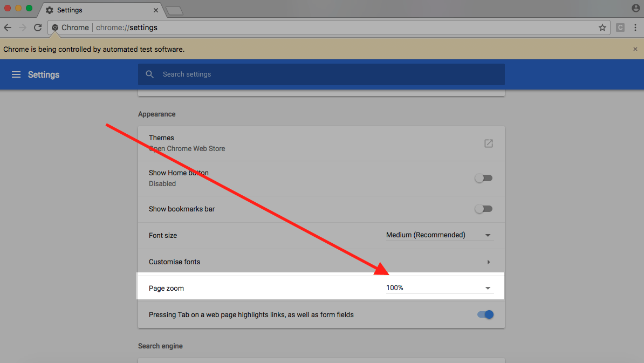Open a new tab
This screenshot has height=363, width=644.
174,11
